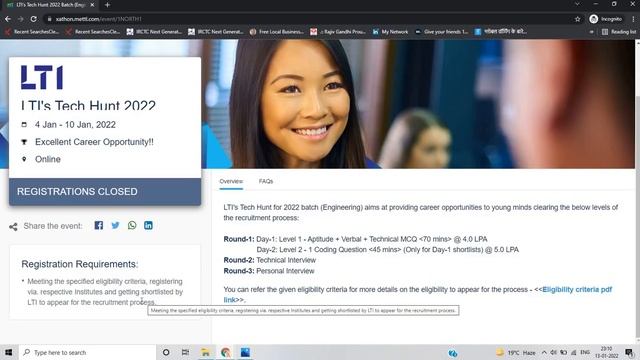640x360 pixels.
Task: Open the Free Local Business bookmark
Action: (277, 31)
